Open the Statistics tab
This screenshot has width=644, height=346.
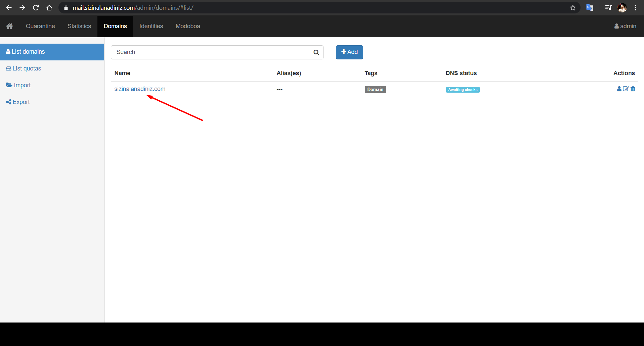79,26
